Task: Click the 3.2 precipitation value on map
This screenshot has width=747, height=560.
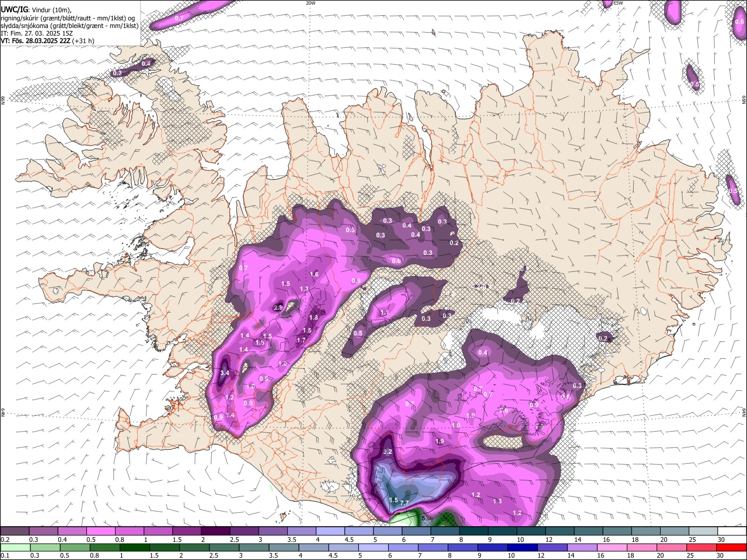Action: (x=388, y=452)
